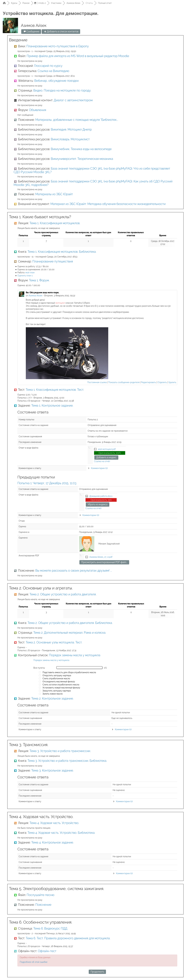191x980 pixels.
Task: Expand Комментарии (0) in Тема 3 assignment
Action: (124, 801)
